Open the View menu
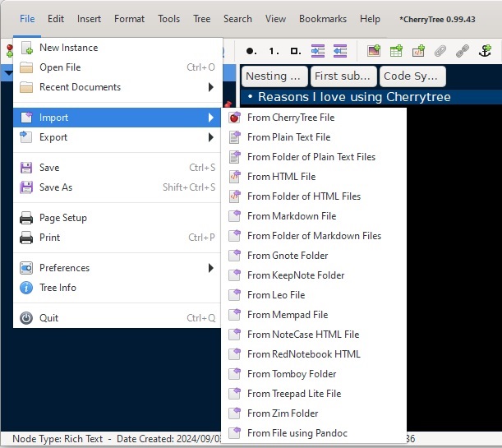The width and height of the screenshot is (502, 448). (x=275, y=19)
